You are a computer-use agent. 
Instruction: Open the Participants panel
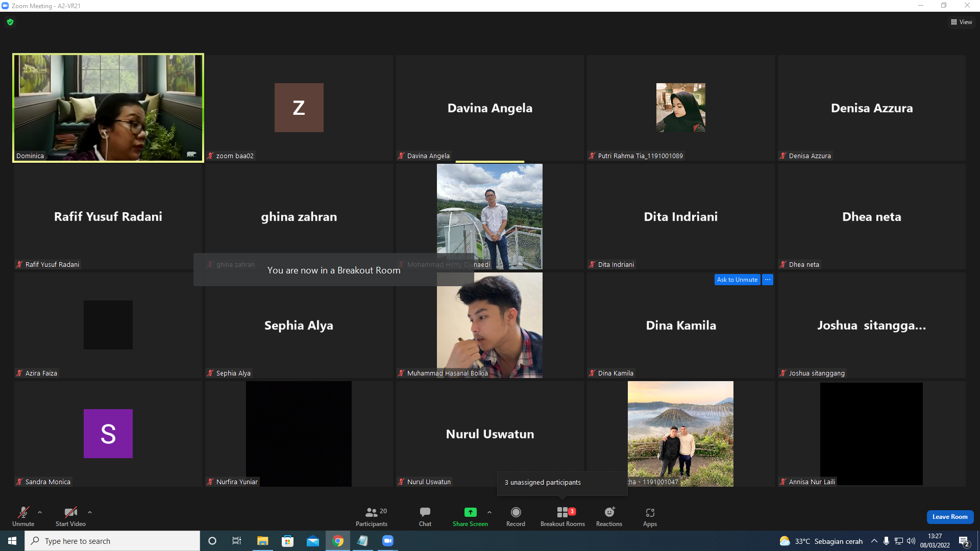point(372,516)
